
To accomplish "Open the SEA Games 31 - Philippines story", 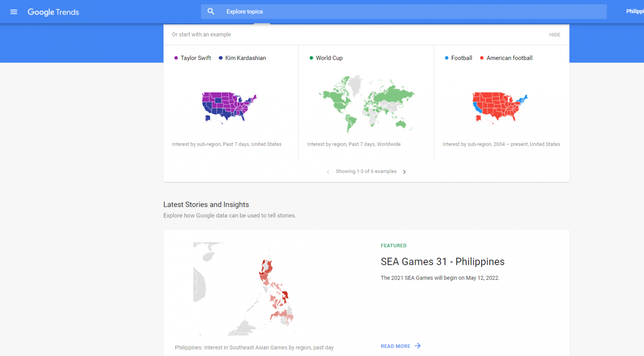I will coord(442,261).
